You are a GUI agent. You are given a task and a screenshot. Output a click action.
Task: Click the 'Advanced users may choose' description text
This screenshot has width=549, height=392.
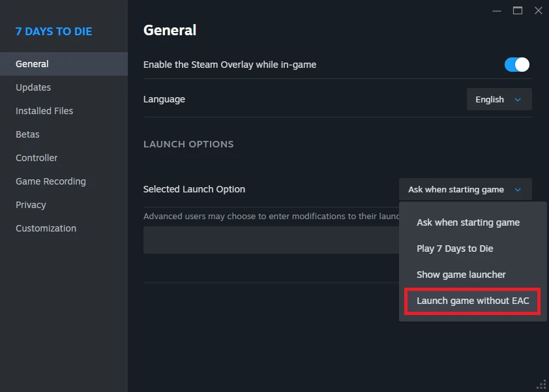pos(271,216)
